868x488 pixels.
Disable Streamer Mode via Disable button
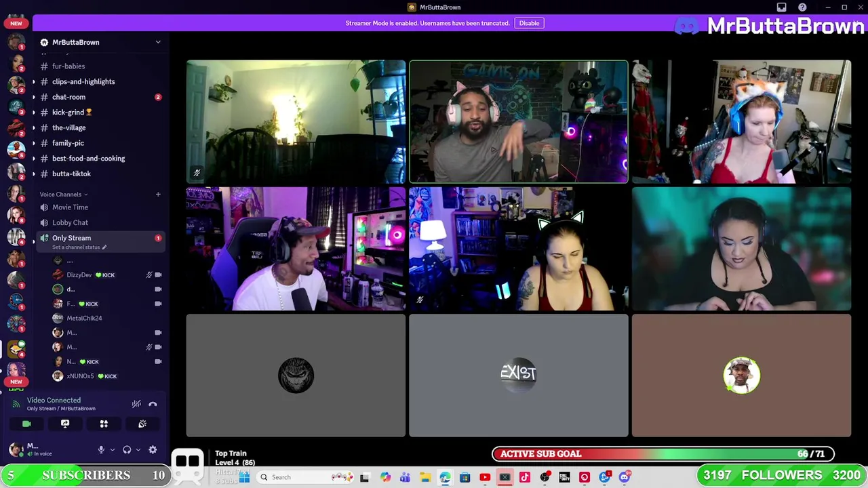point(529,23)
